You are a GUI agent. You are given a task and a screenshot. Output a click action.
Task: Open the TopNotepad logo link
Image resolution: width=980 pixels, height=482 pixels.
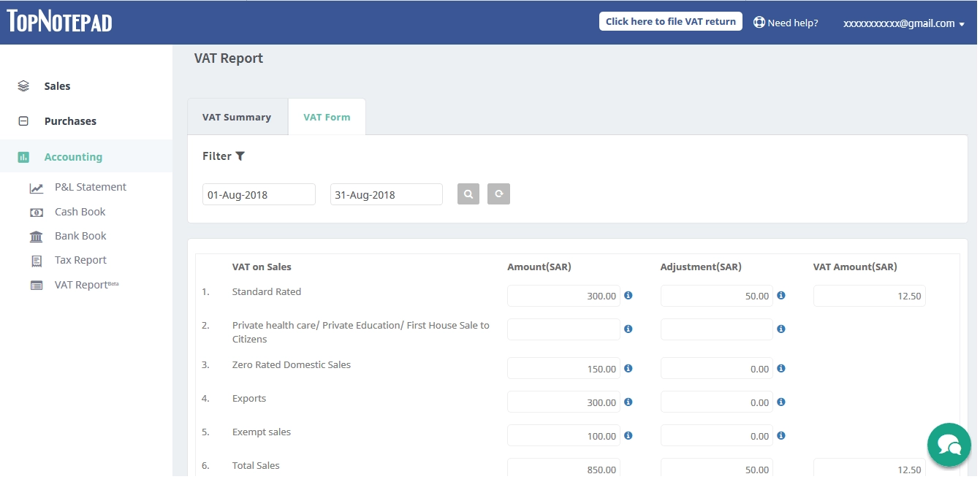(x=58, y=21)
